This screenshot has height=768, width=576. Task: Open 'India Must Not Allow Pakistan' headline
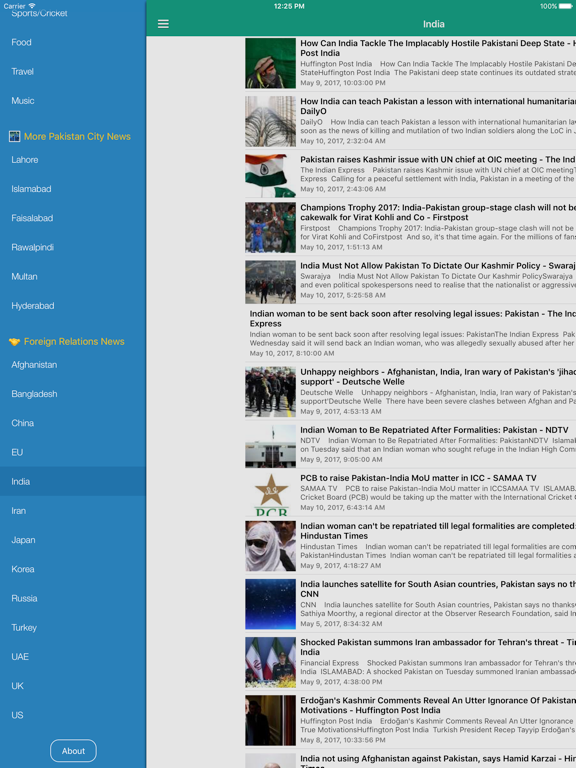tap(438, 265)
